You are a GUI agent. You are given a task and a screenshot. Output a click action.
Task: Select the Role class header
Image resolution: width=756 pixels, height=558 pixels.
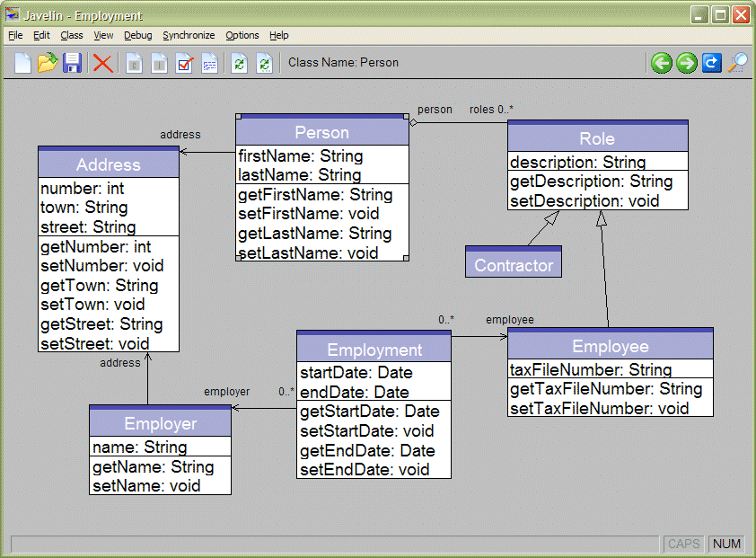click(x=597, y=138)
